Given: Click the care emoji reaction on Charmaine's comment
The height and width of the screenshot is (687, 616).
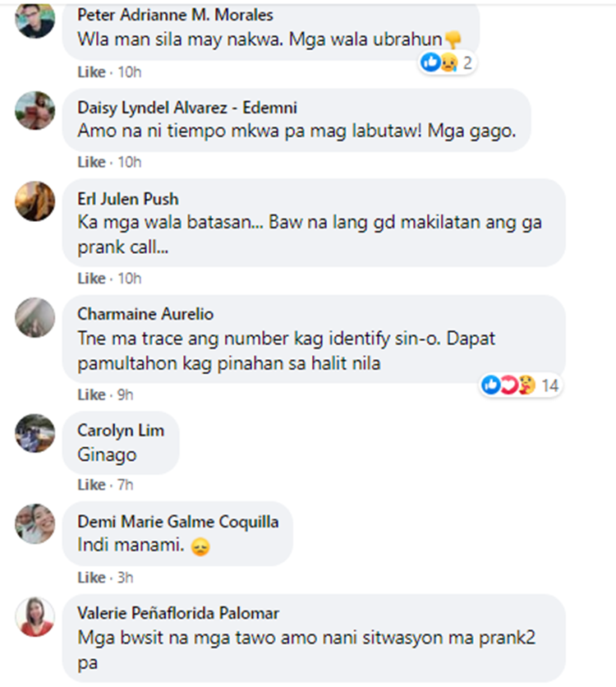Looking at the screenshot, I should pos(526,385).
